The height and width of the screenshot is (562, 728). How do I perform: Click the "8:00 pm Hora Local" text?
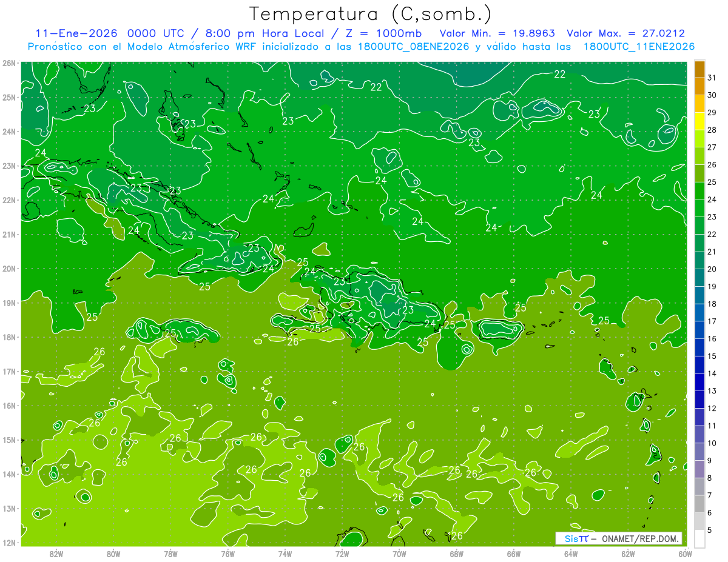click(x=261, y=33)
